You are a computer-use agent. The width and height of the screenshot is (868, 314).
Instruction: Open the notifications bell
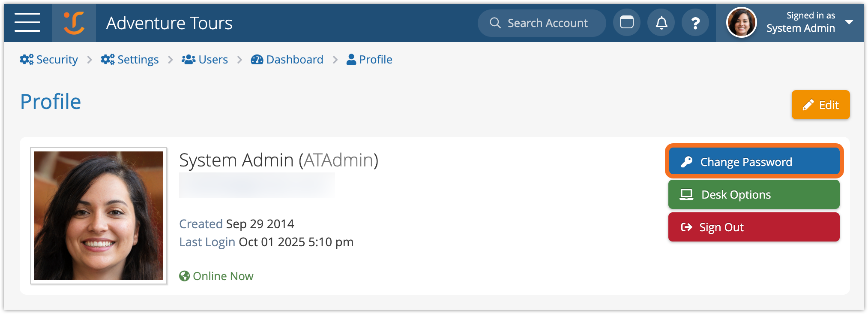coord(661,23)
